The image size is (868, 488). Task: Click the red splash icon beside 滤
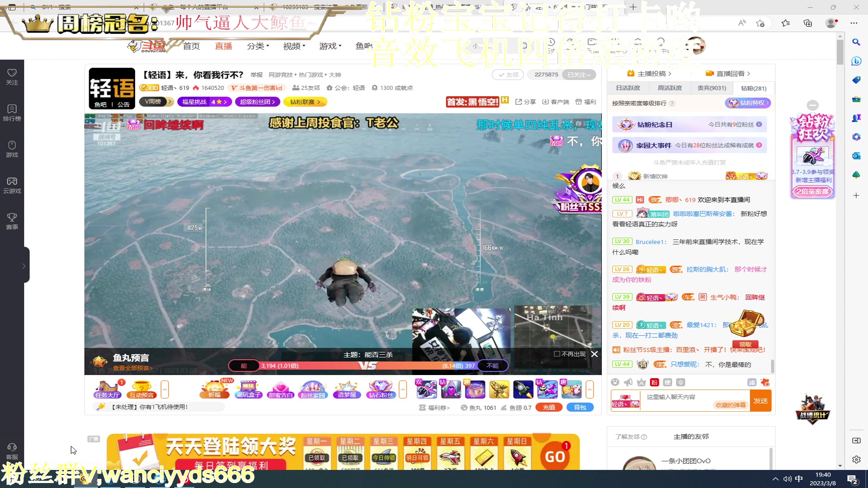[765, 382]
